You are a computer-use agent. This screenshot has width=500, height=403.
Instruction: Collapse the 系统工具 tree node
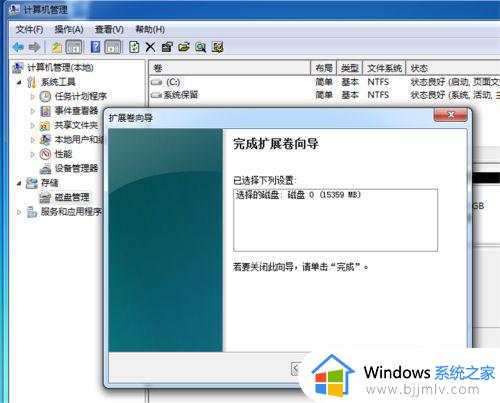[x=19, y=82]
